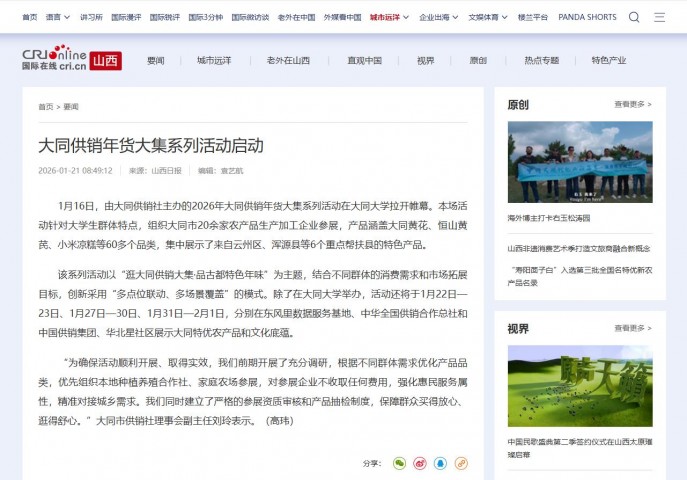Go to 首页 in the breadcrumb
The image size is (687, 480).
[45, 106]
